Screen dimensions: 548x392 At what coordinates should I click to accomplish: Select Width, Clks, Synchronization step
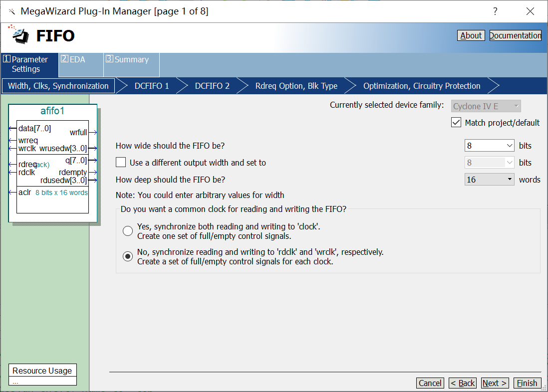pos(58,86)
